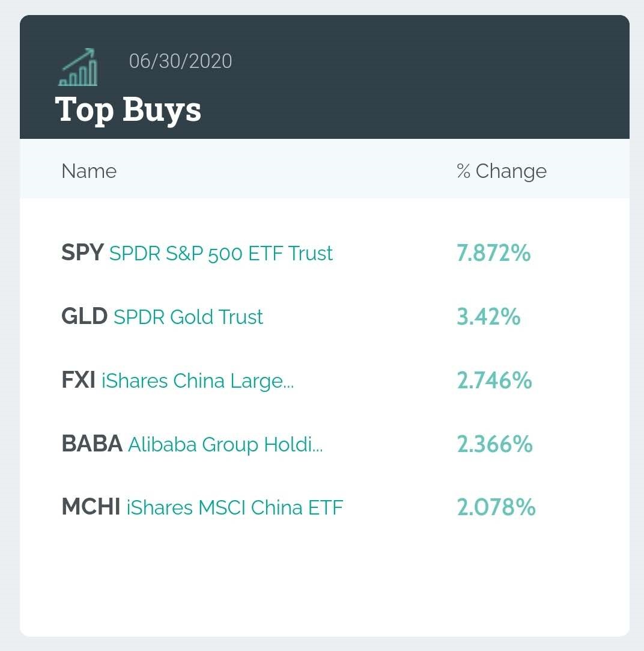Viewport: 644px width, 651px height.
Task: Click the Name column header
Action: (x=89, y=171)
